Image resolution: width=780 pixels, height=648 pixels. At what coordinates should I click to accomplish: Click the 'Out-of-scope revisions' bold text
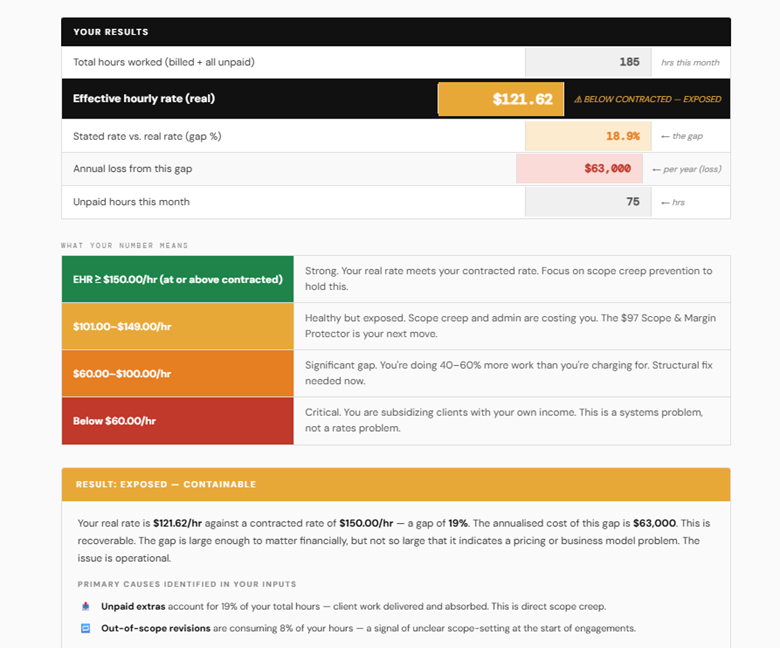pos(155,628)
